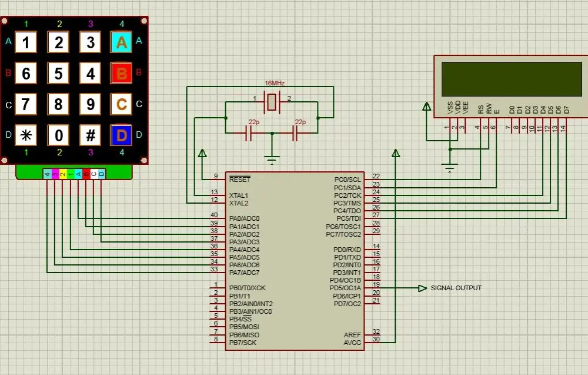Click the PB0/T0/XCK pin label

click(x=247, y=288)
